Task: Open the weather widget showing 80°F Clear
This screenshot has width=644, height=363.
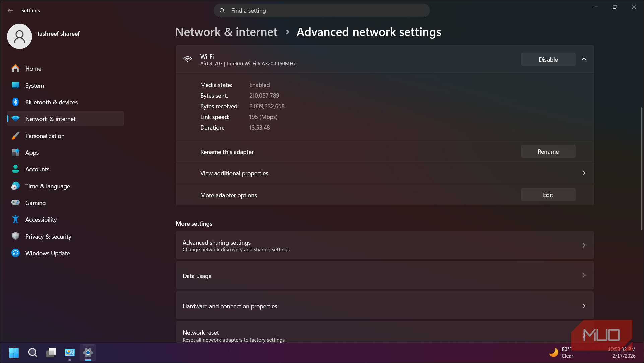Action: tap(561, 353)
